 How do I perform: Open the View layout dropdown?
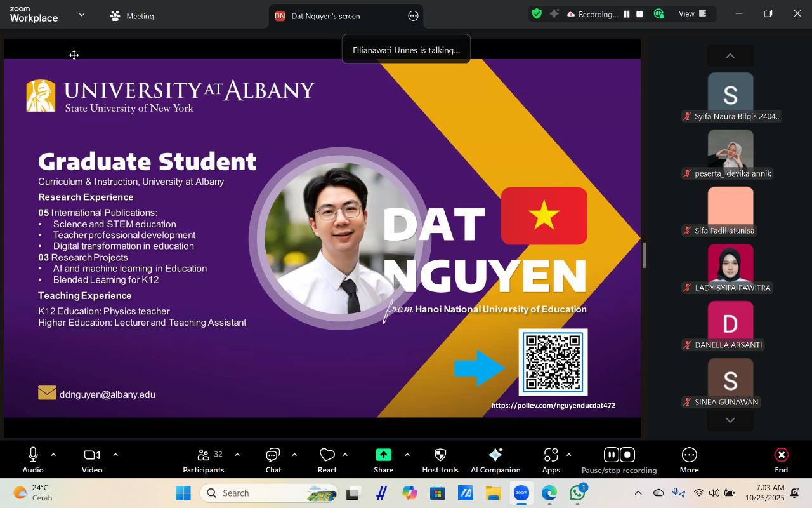point(693,14)
